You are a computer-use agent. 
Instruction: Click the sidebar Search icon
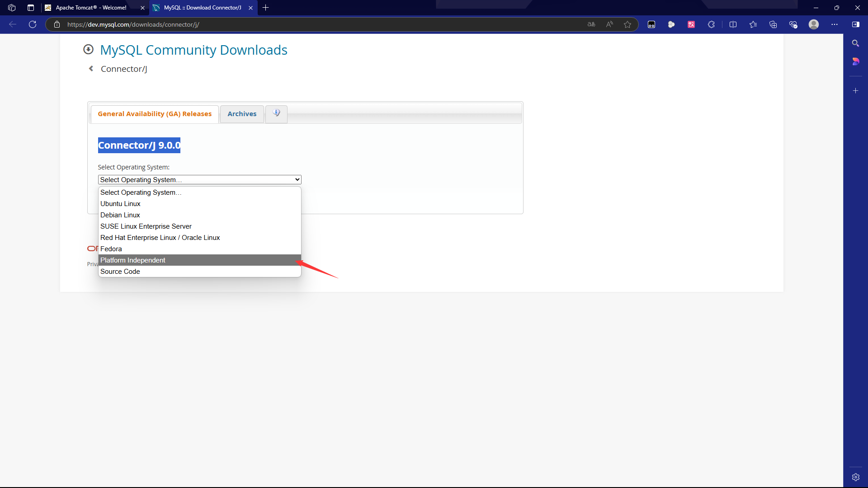[855, 43]
